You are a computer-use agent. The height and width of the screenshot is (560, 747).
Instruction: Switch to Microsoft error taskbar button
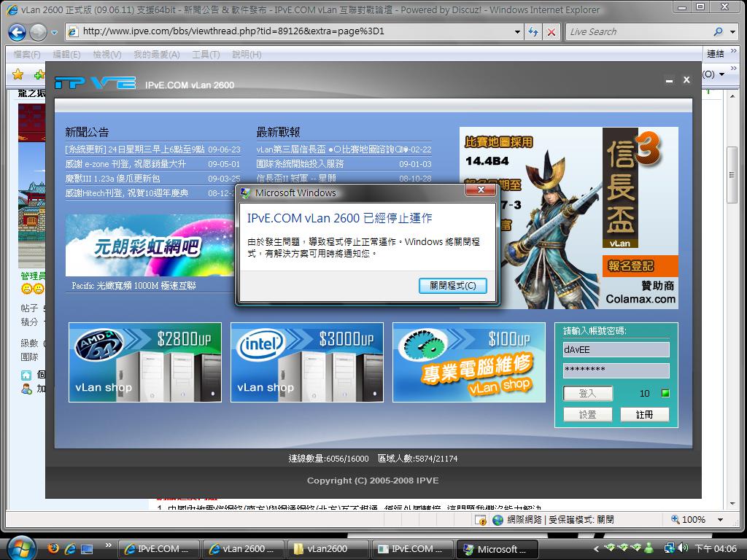[x=498, y=549]
